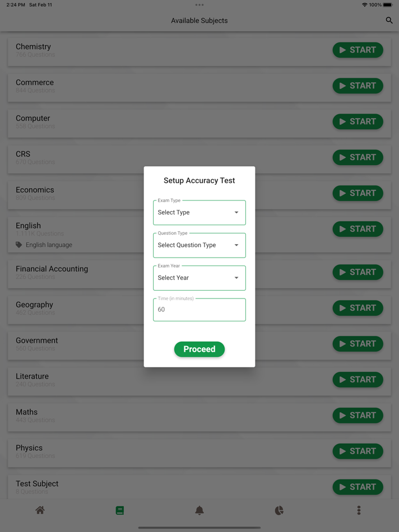Click the Time in minutes field
The height and width of the screenshot is (532, 399).
[x=199, y=310]
